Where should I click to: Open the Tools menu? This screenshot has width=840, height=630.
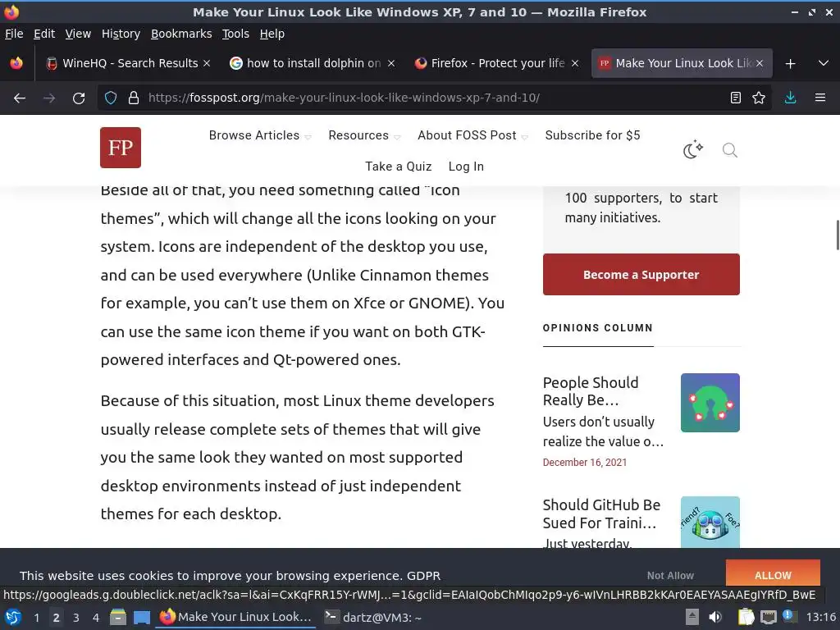(235, 34)
